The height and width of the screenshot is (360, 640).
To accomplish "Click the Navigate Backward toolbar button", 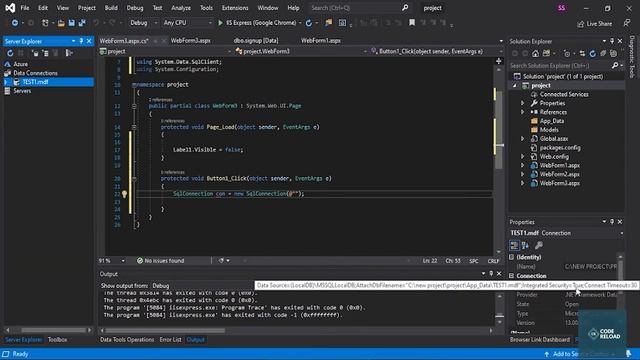I will [15, 23].
